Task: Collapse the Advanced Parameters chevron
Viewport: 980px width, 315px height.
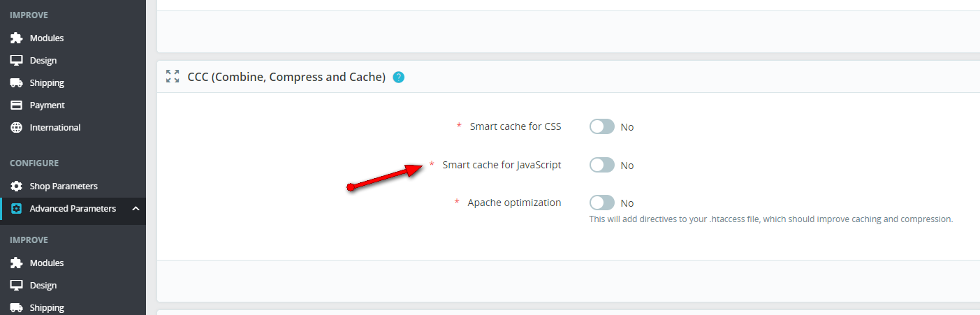Action: pos(136,208)
